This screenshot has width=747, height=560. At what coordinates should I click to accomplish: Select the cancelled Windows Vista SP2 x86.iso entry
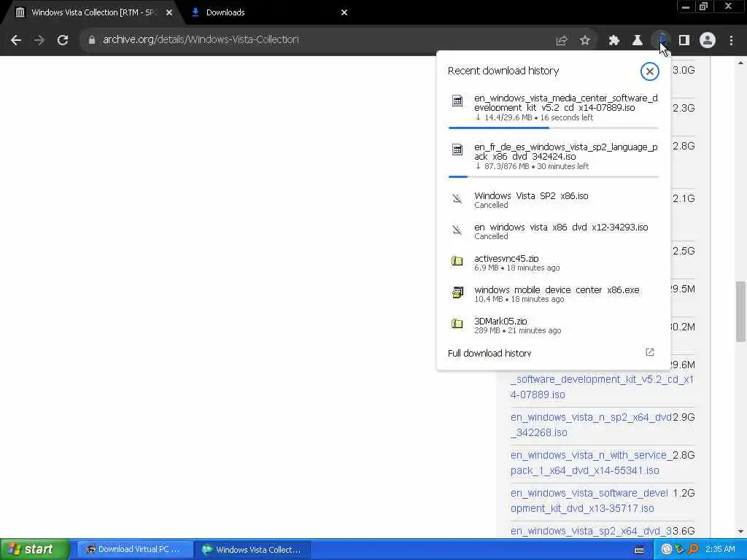click(x=553, y=200)
